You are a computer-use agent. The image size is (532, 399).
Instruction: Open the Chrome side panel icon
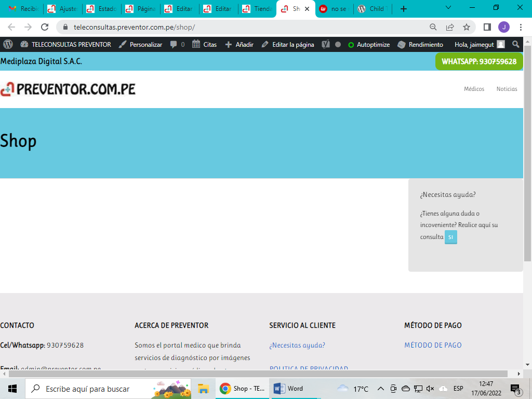click(x=487, y=27)
